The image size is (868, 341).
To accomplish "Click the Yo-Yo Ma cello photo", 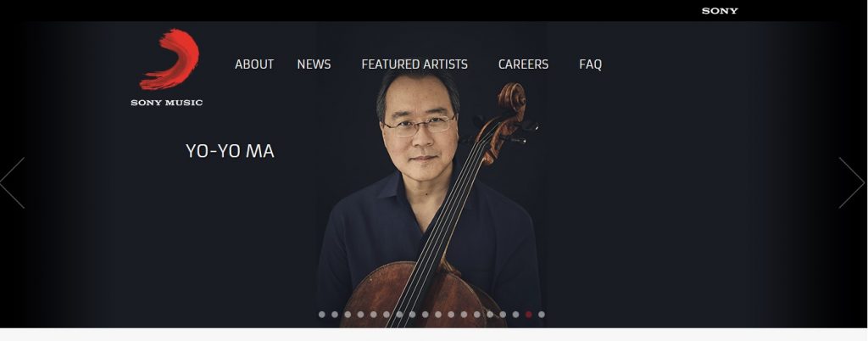I will (429, 199).
